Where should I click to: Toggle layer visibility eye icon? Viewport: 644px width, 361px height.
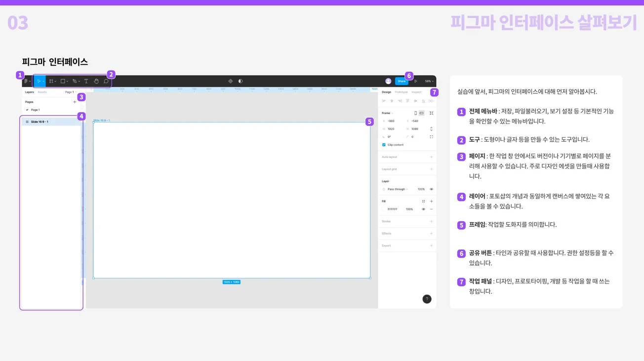[x=431, y=189]
